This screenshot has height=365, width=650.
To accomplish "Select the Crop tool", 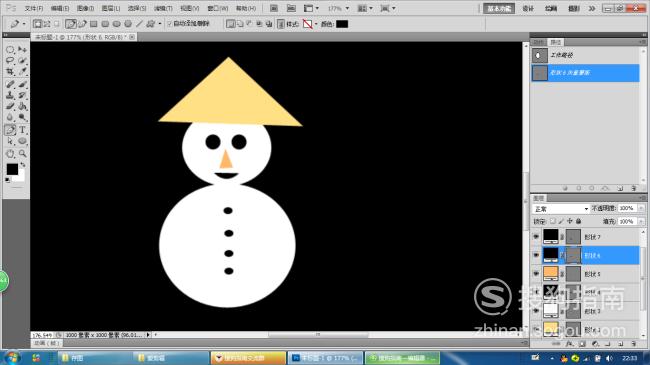I will (x=10, y=71).
